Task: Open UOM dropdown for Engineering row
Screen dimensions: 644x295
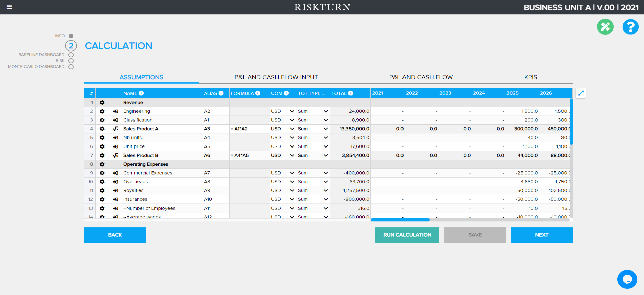Action: pyautogui.click(x=283, y=111)
